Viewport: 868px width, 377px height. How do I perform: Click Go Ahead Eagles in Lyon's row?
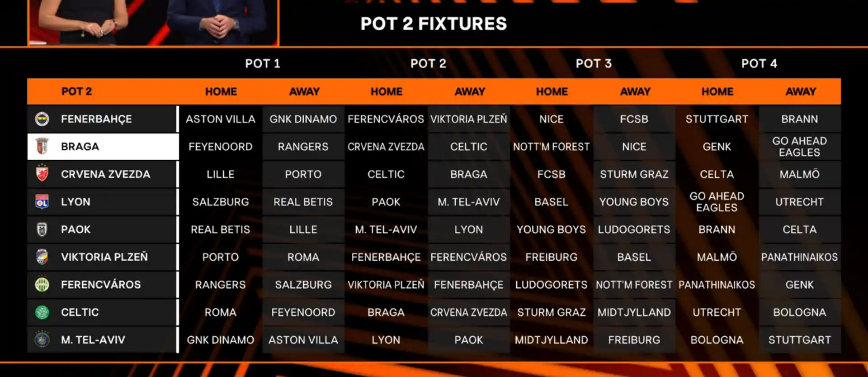[717, 202]
